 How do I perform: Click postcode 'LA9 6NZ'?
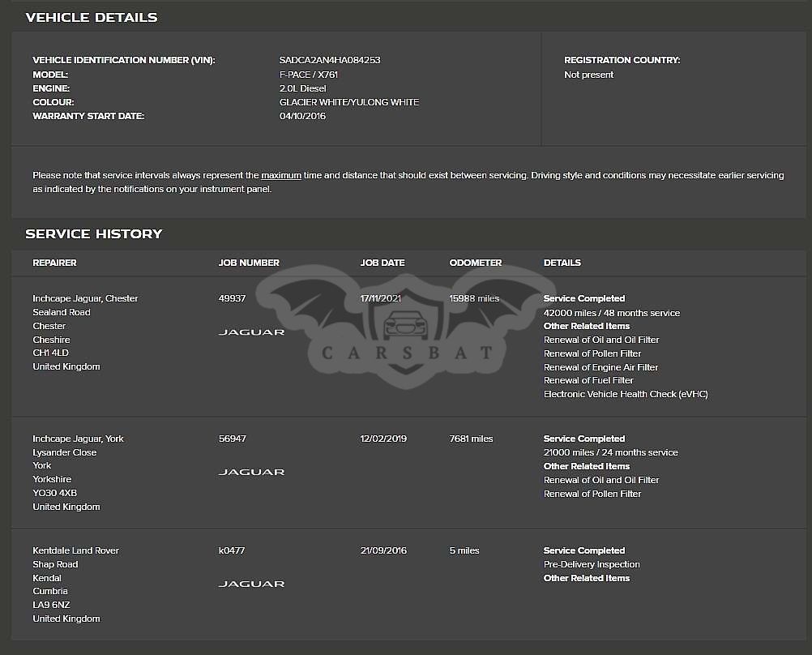51,606
